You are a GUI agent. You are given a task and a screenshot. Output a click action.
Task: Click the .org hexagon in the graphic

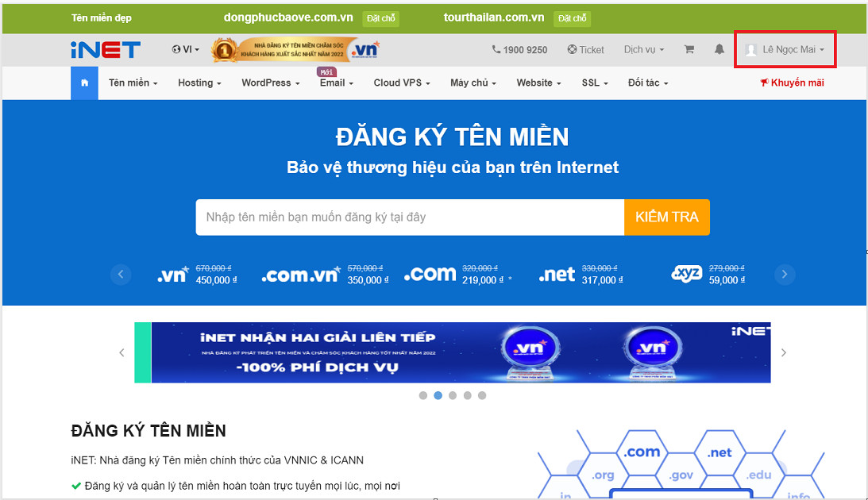pyautogui.click(x=603, y=475)
